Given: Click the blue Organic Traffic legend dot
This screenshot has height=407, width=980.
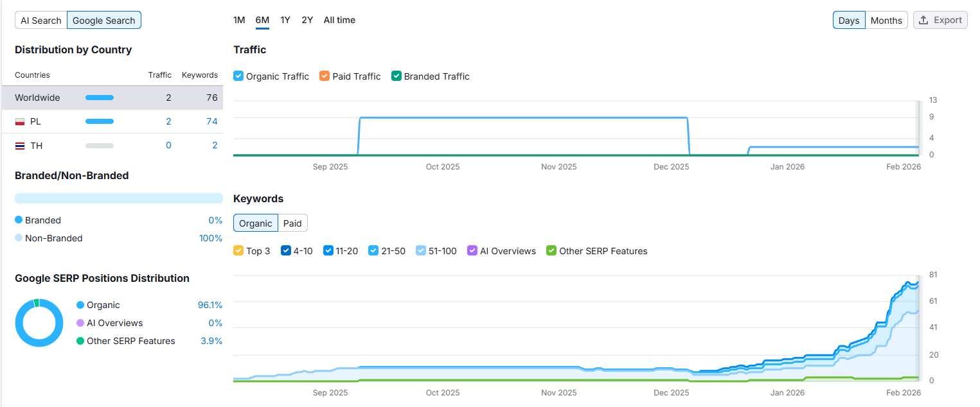Looking at the screenshot, I should coord(238,76).
